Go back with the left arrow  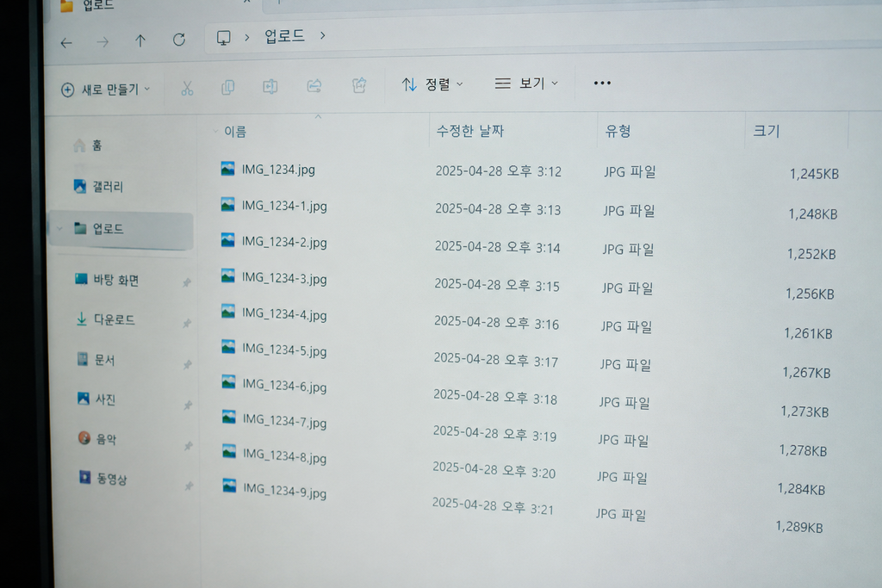(x=66, y=43)
